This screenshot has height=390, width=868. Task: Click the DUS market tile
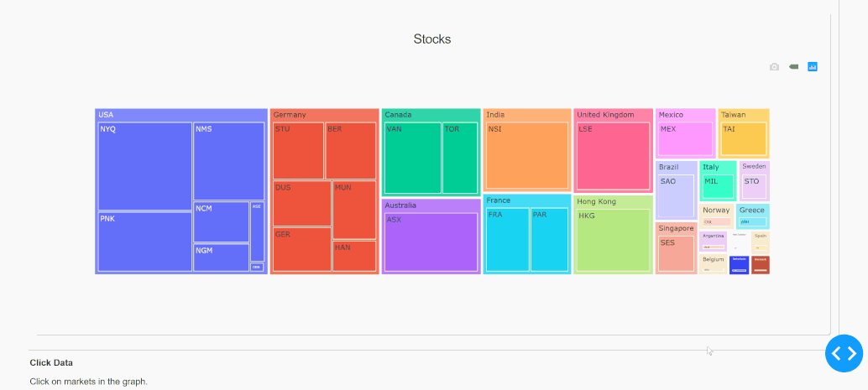pyautogui.click(x=302, y=203)
